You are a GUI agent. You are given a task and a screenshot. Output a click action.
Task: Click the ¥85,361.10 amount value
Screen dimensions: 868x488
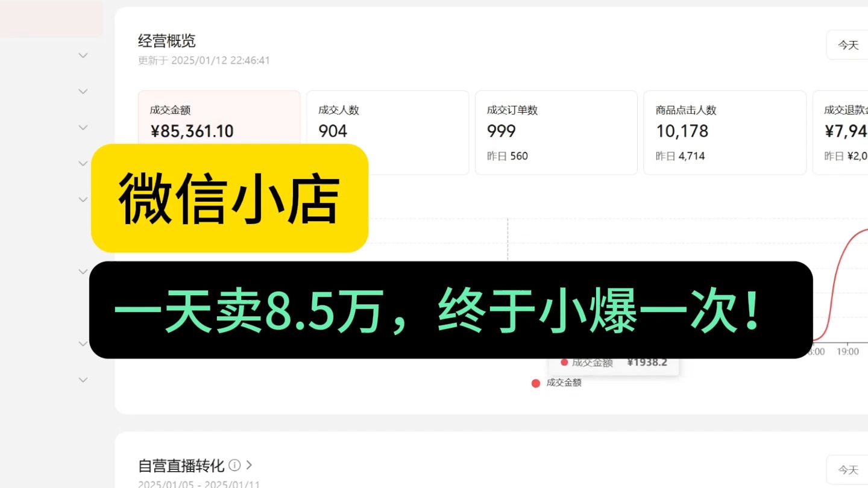[x=192, y=131]
